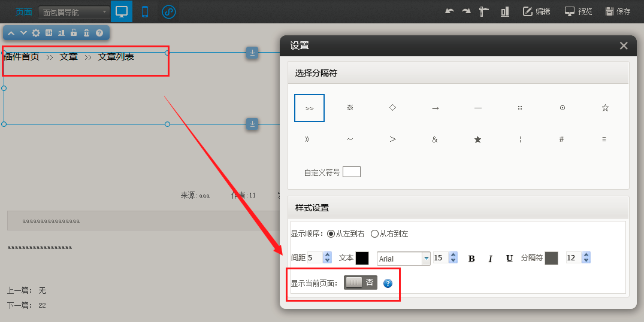Open the 面包屑导航 page dropdown

tap(74, 12)
